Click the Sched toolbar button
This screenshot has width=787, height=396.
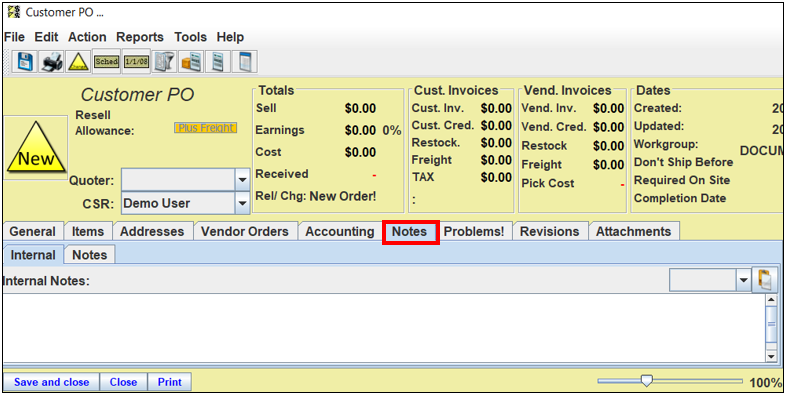(106, 62)
